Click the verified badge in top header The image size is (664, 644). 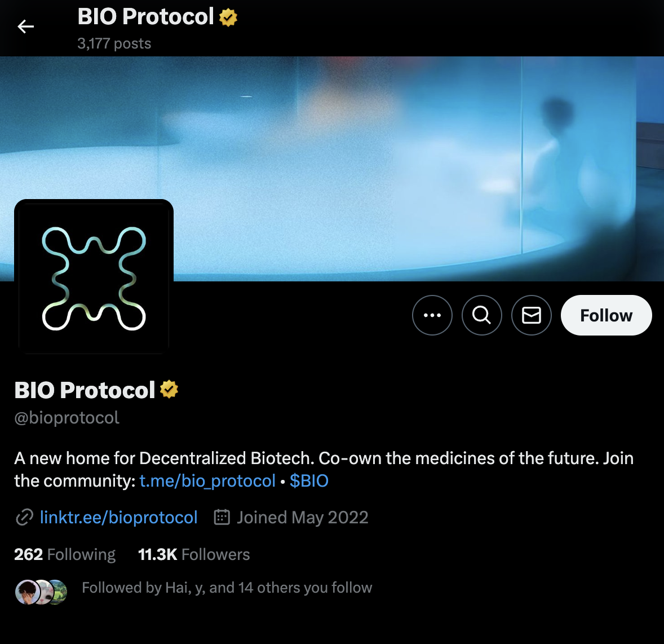point(228,18)
